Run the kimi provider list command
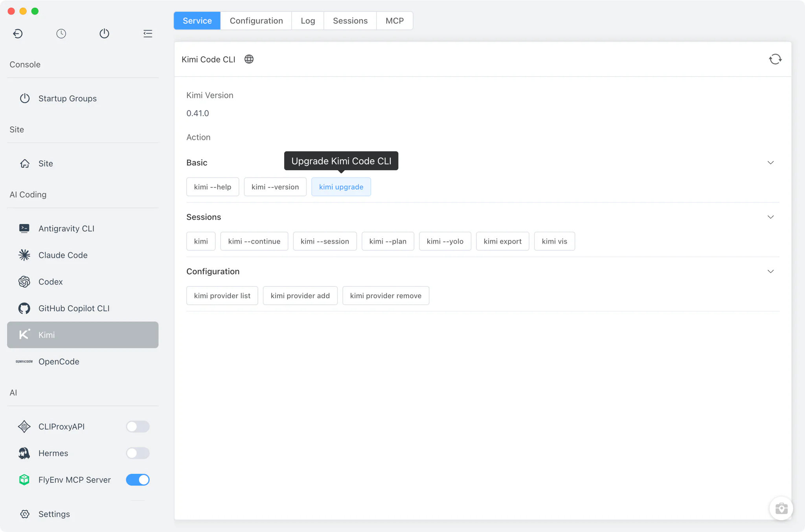This screenshot has width=805, height=532. (222, 295)
